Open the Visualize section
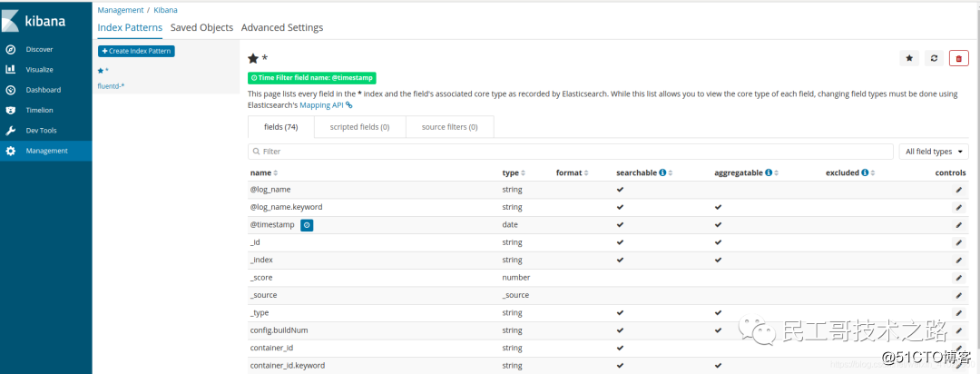 point(39,69)
